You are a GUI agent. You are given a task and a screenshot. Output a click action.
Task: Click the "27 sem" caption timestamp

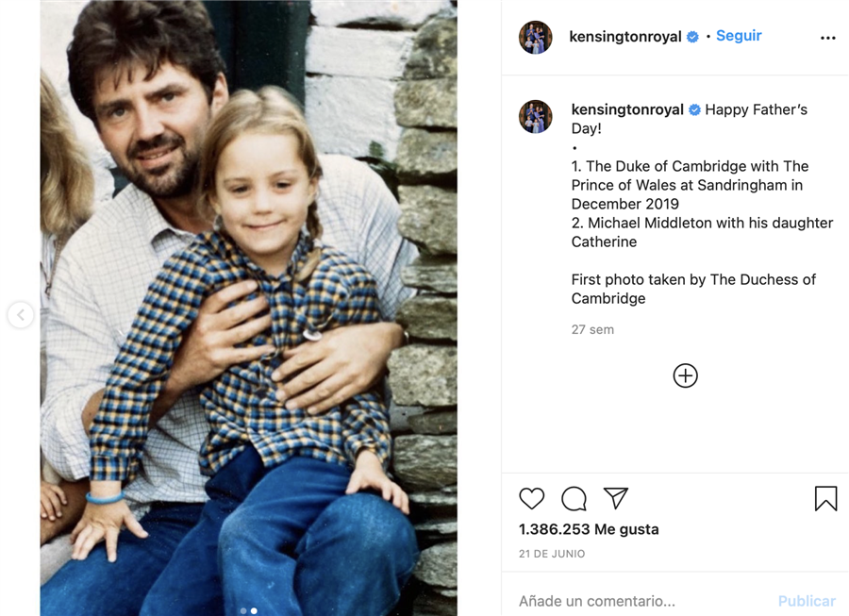coord(592,330)
